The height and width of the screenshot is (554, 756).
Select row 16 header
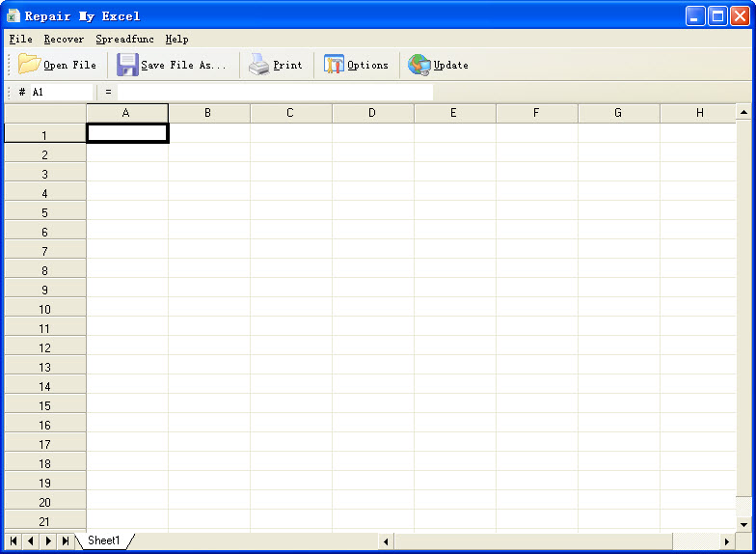[45, 423]
